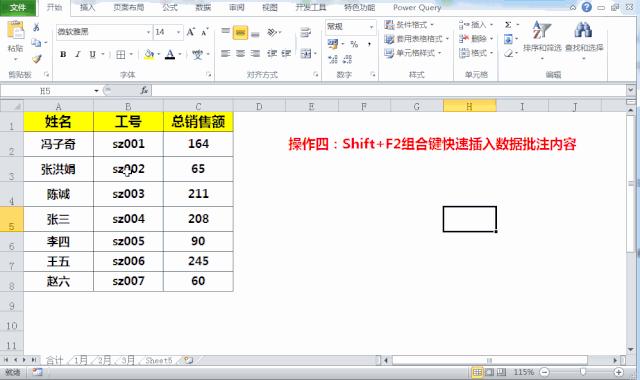Apply the yellow fill color bucket

tap(149, 54)
